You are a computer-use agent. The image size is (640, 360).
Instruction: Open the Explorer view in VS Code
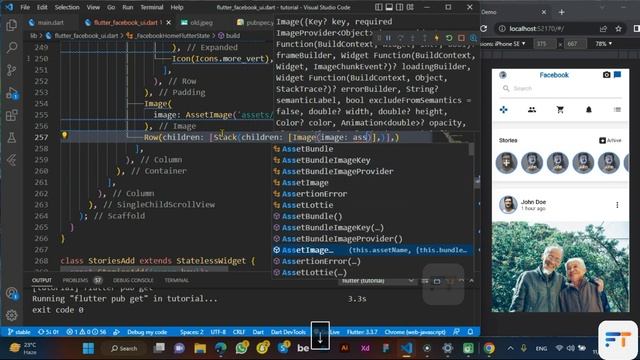[11, 25]
